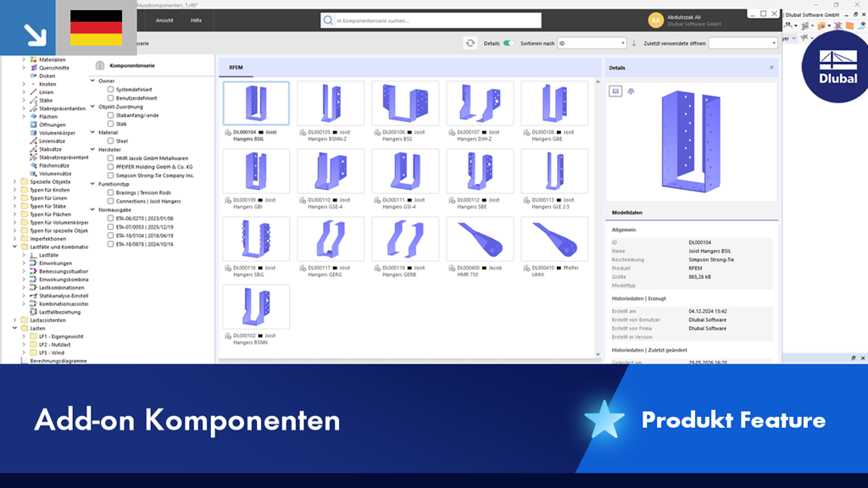868x488 pixels.
Task: Check Bracings | Tension Rods filter
Action: click(111, 192)
